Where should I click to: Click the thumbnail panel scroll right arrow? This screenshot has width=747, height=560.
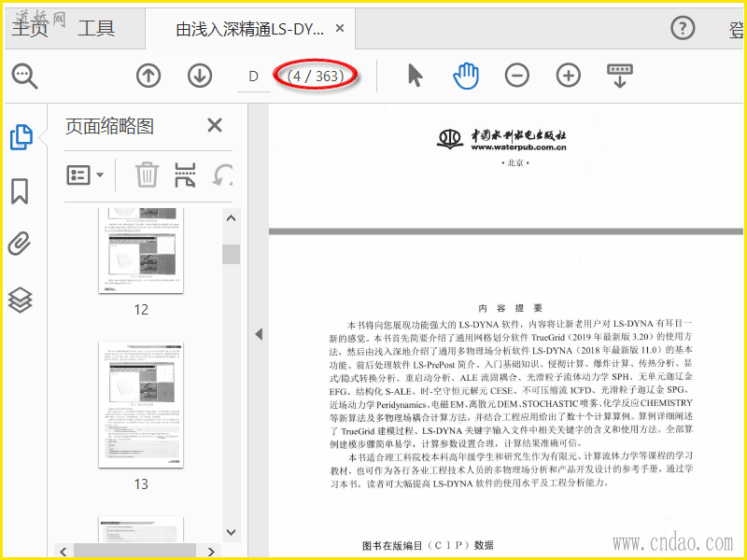pos(213,552)
